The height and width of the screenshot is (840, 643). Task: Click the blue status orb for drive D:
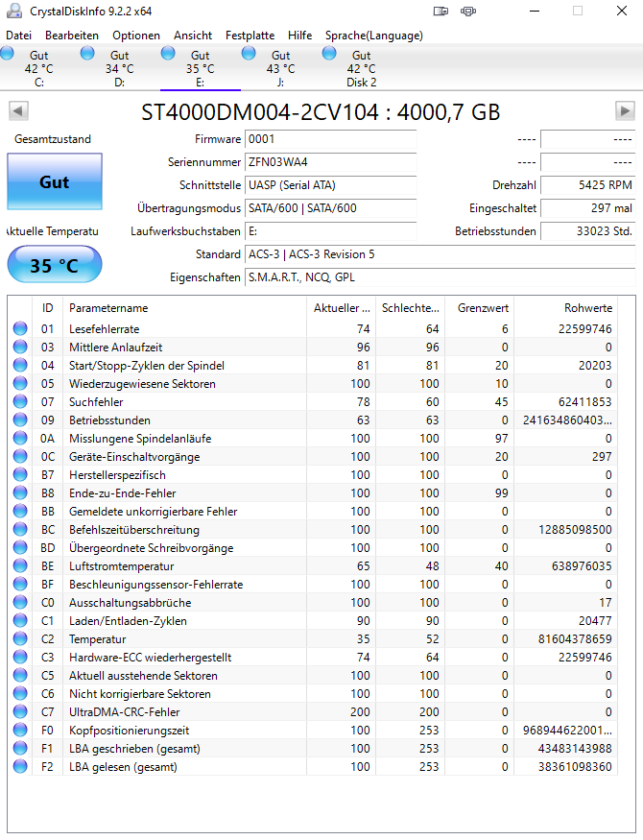click(x=87, y=53)
